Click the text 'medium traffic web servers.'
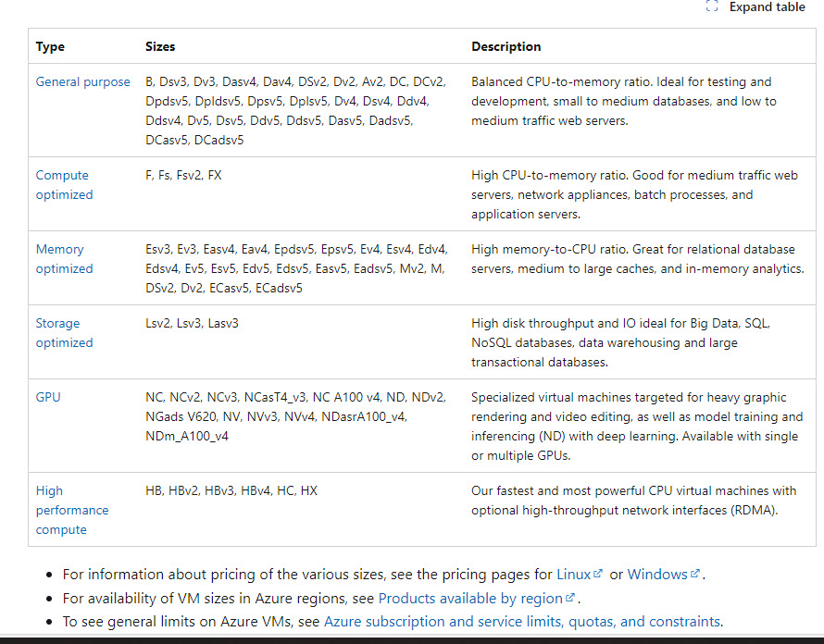This screenshot has height=644, width=824. [x=550, y=121]
